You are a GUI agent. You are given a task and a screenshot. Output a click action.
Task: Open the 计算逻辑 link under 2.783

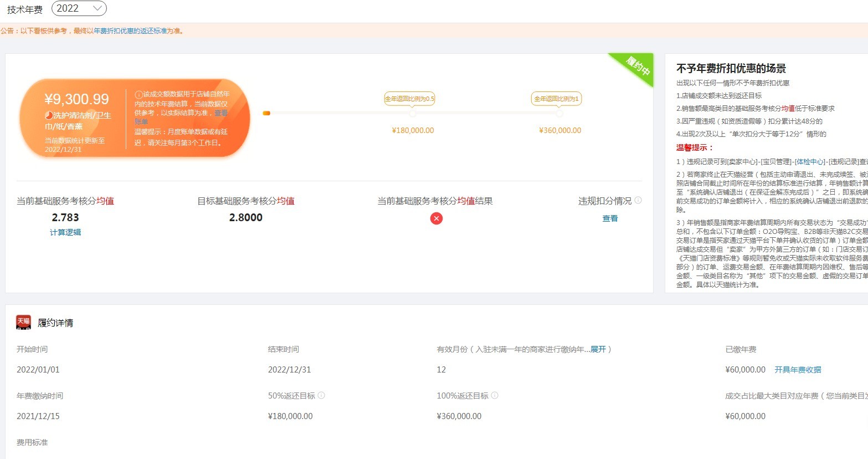(65, 232)
